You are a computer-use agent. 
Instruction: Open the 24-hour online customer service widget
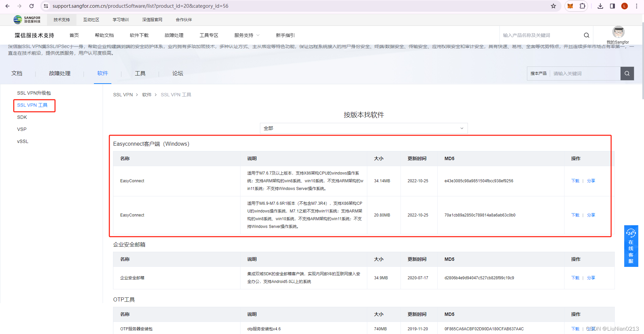pyautogui.click(x=631, y=246)
